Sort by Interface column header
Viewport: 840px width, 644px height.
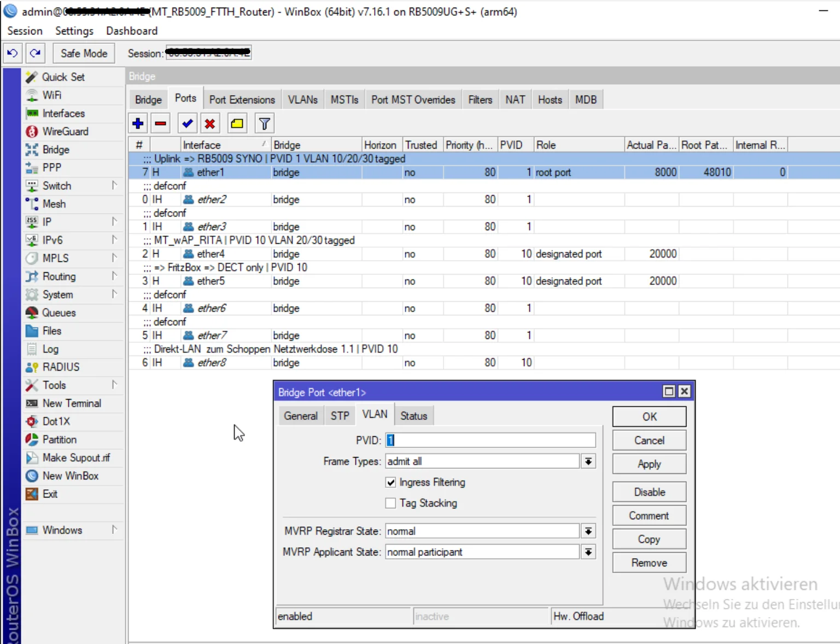[226, 145]
